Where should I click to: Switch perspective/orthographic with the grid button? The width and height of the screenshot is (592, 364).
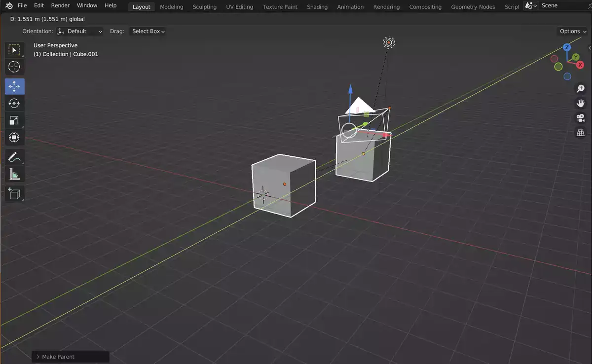(581, 133)
